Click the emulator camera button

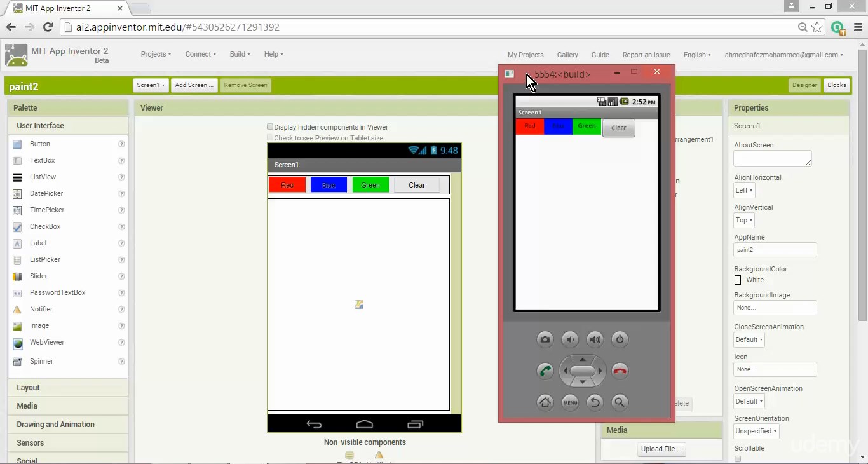tap(545, 339)
